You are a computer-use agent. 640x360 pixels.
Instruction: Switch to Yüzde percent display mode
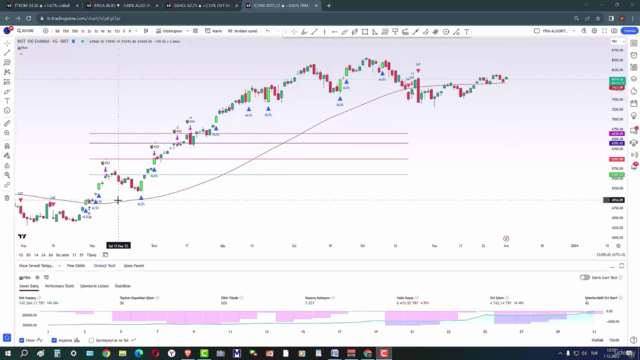(x=614, y=340)
